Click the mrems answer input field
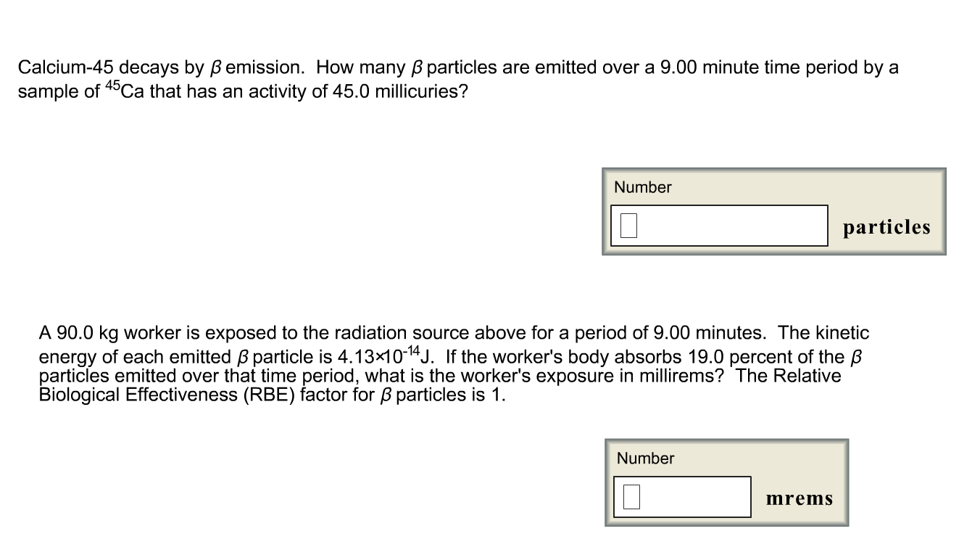 [x=681, y=496]
